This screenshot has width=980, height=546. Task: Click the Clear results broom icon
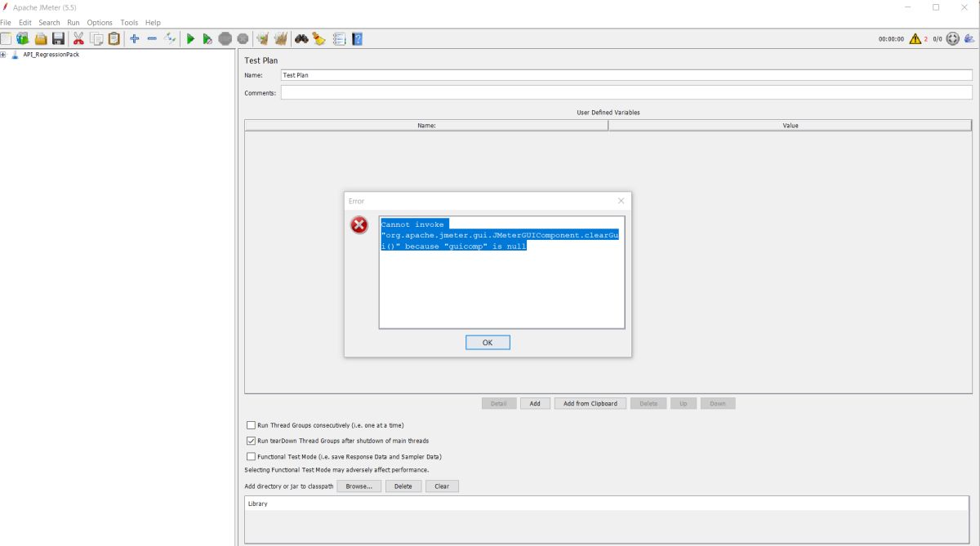coord(262,38)
